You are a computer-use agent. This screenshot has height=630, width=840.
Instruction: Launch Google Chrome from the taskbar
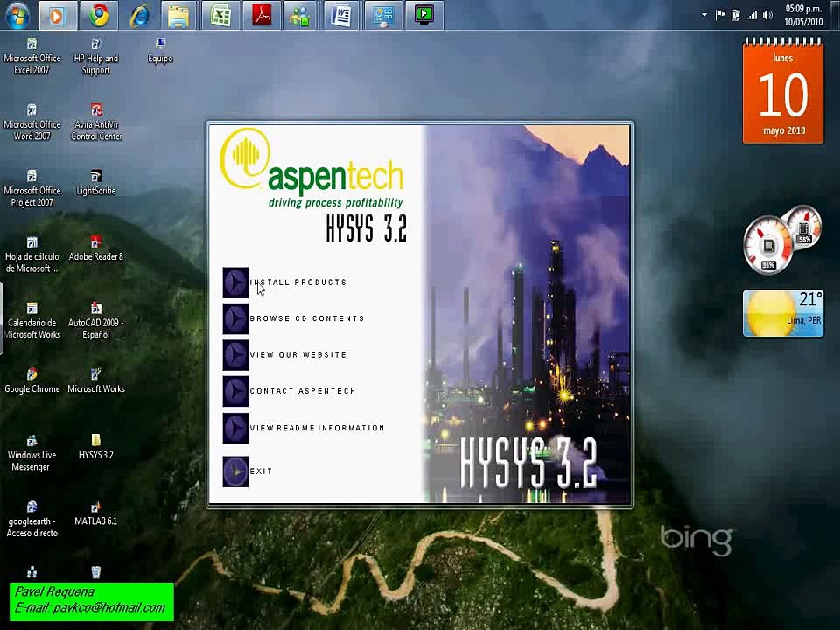click(x=99, y=15)
